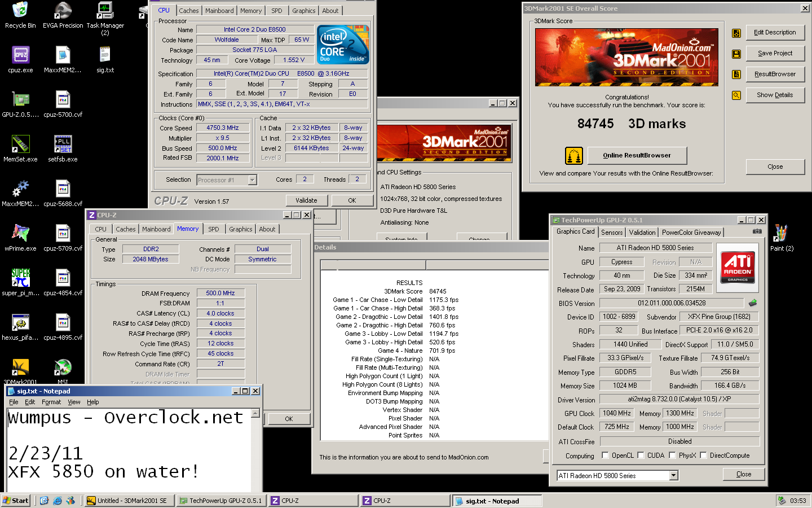
Task: Open About tab in CPU-Z Memory window
Action: point(267,229)
